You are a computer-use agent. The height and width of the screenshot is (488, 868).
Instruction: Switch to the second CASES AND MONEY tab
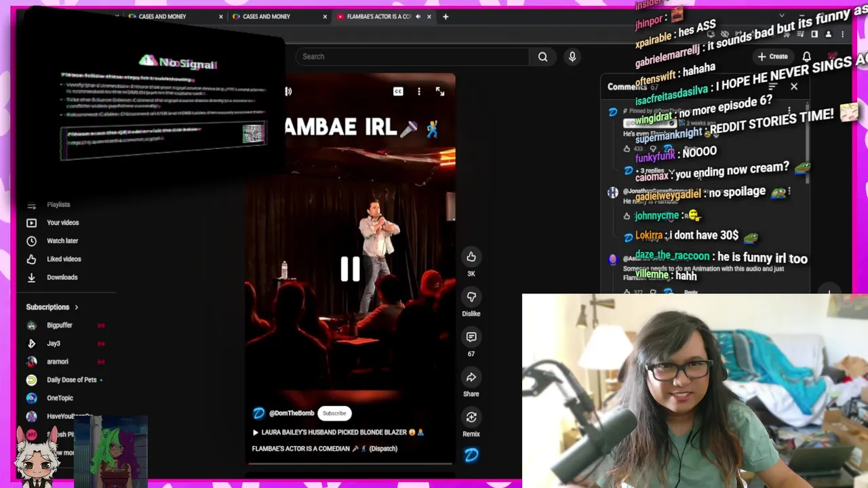pos(279,16)
